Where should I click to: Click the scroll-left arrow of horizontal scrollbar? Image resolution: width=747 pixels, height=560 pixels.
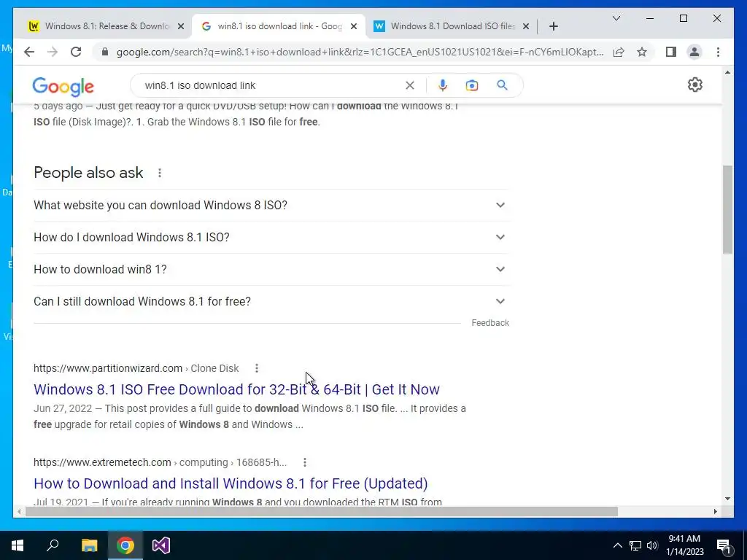(19, 511)
